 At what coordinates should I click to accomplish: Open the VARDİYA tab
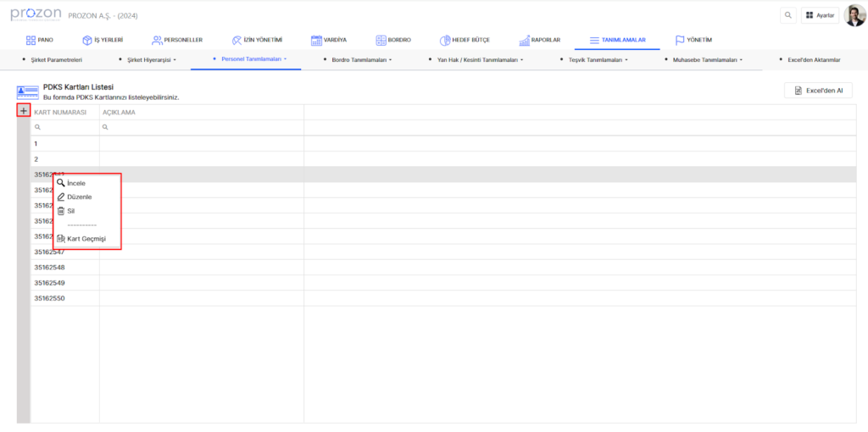(x=329, y=40)
